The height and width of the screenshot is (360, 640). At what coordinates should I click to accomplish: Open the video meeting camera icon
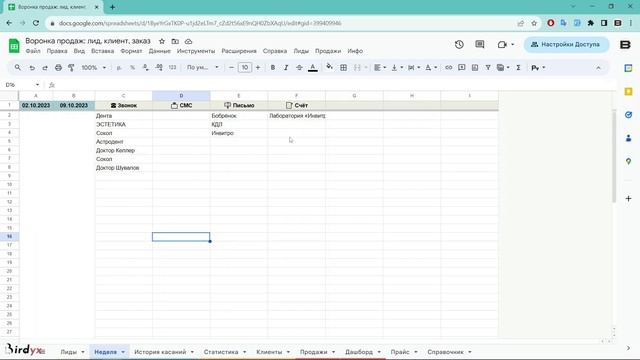point(502,44)
